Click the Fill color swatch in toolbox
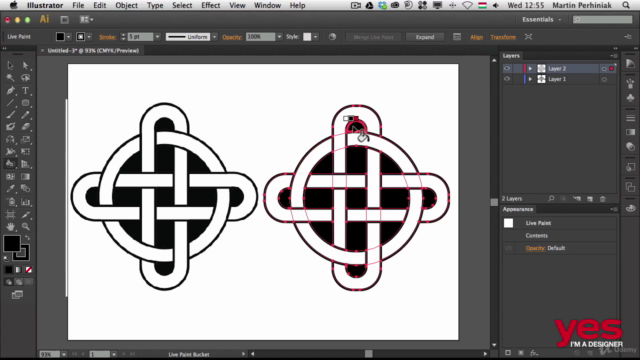 coord(12,244)
